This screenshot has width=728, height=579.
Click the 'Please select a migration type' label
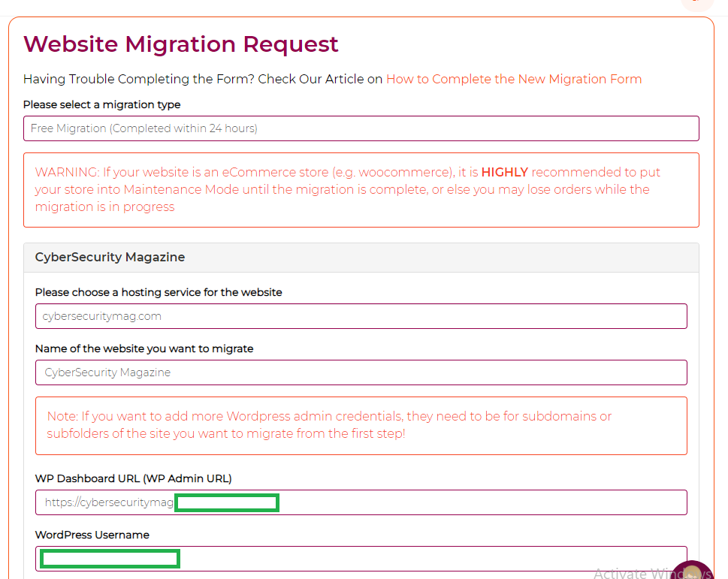101,104
